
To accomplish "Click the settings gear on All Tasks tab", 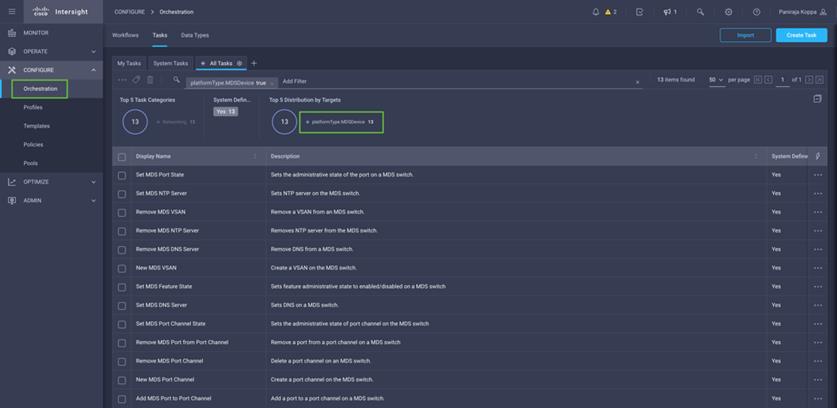I will [x=240, y=63].
